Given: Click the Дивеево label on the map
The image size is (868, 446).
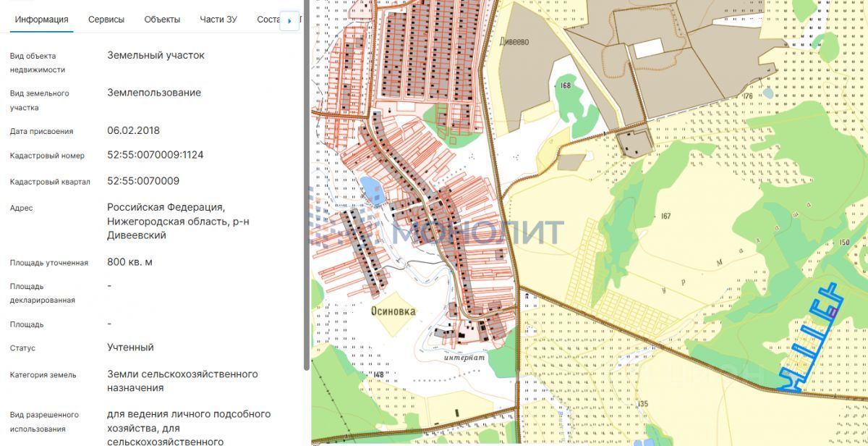Looking at the screenshot, I should (x=514, y=41).
